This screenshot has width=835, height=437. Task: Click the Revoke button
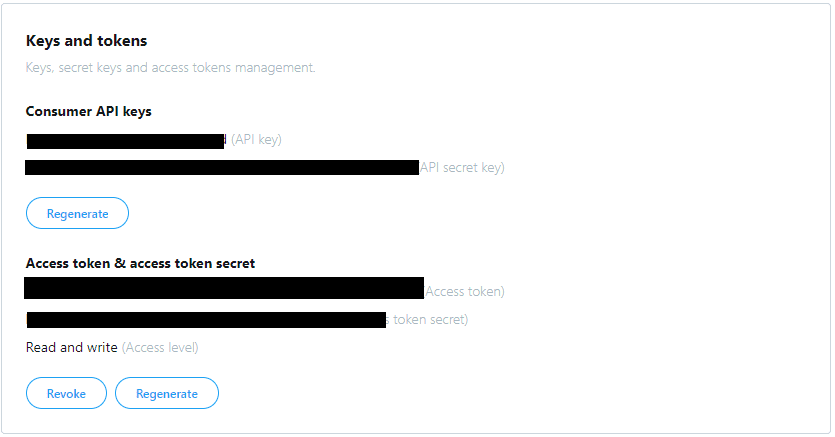click(x=66, y=393)
